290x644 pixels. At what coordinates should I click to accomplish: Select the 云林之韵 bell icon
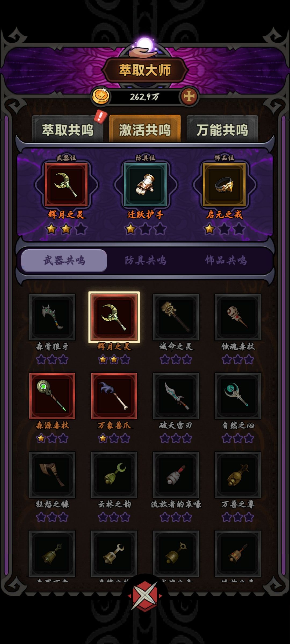click(114, 475)
